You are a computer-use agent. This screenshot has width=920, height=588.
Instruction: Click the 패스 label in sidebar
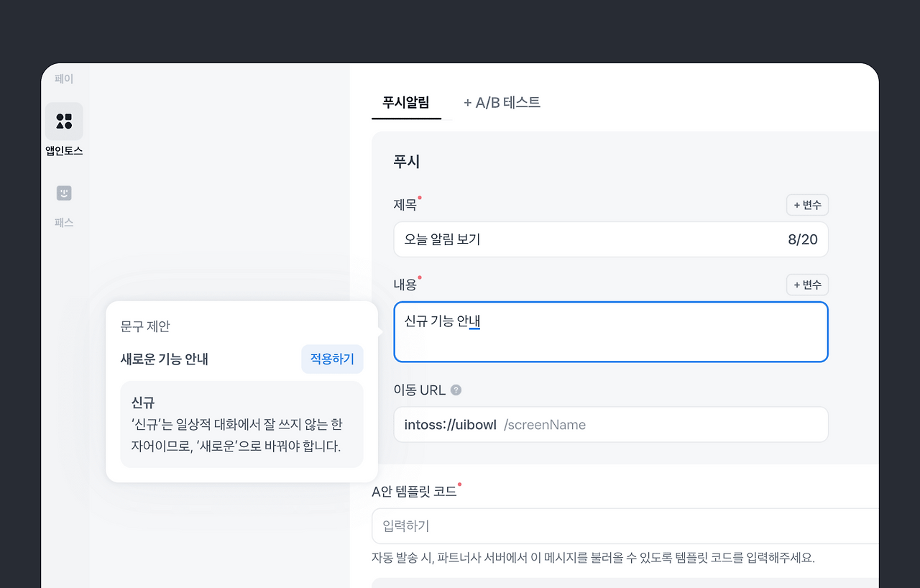[64, 223]
